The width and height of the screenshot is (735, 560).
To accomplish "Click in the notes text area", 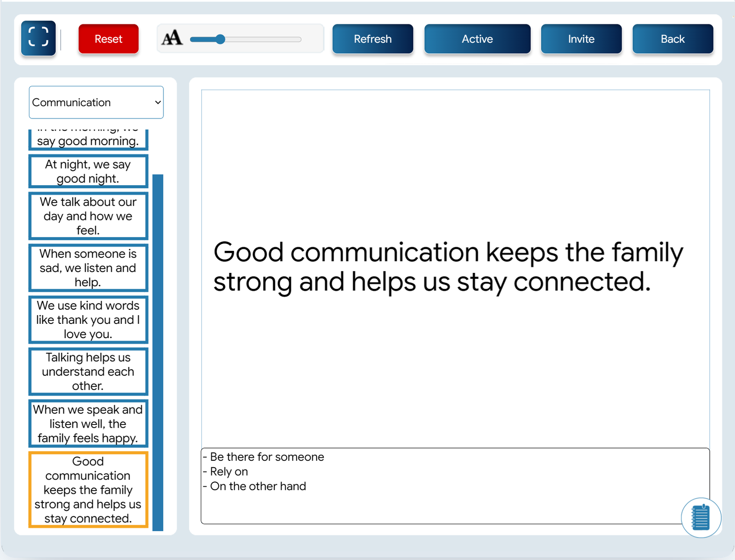I will click(455, 486).
